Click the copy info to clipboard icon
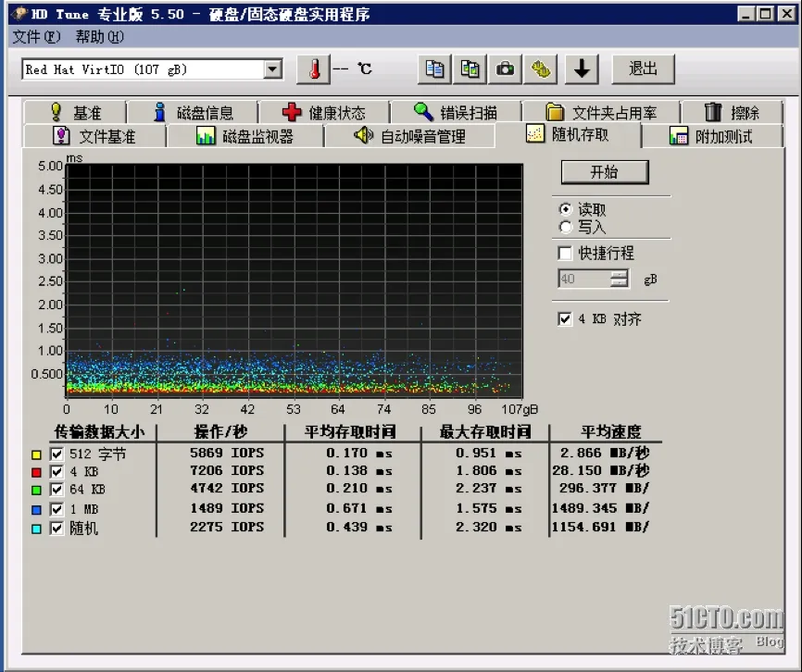 pos(434,69)
